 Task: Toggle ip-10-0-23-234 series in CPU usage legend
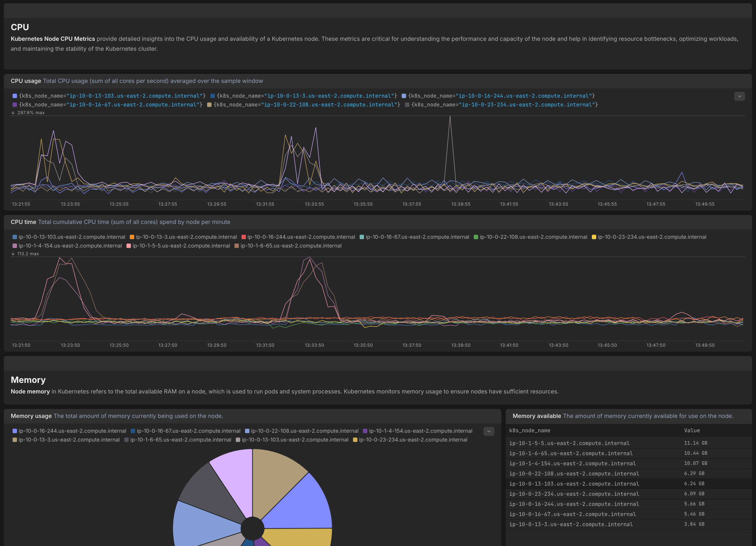501,105
